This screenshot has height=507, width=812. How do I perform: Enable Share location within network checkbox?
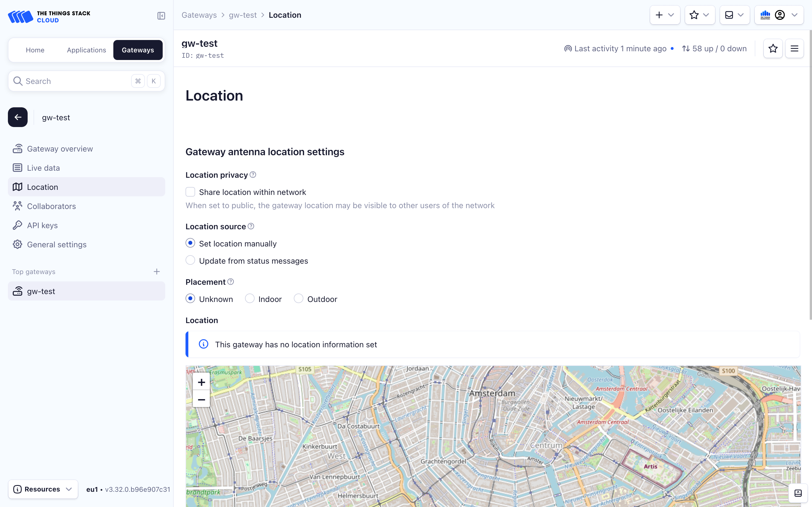[190, 192]
